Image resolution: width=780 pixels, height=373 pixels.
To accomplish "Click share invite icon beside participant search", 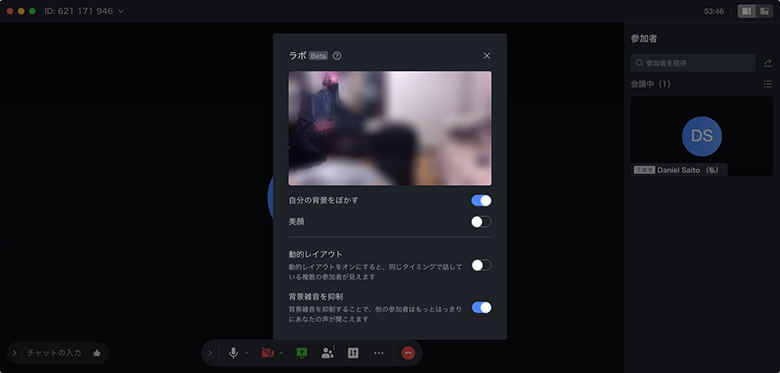I will pos(768,64).
